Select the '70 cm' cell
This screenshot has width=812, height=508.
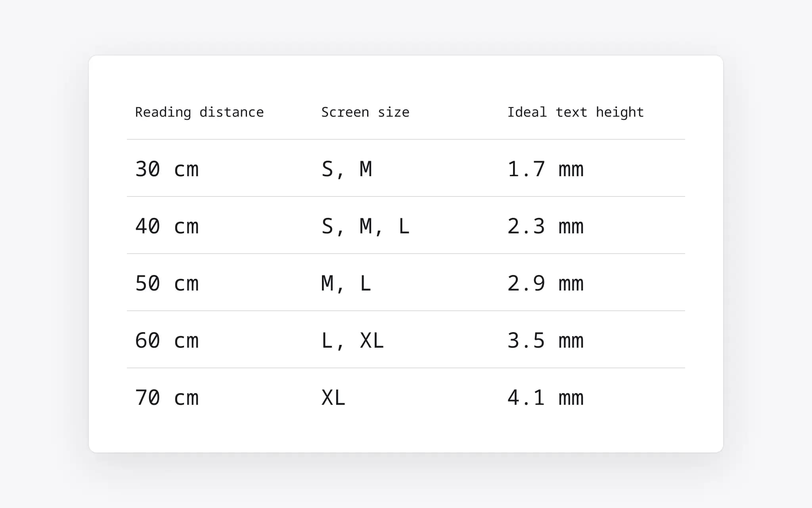167,397
